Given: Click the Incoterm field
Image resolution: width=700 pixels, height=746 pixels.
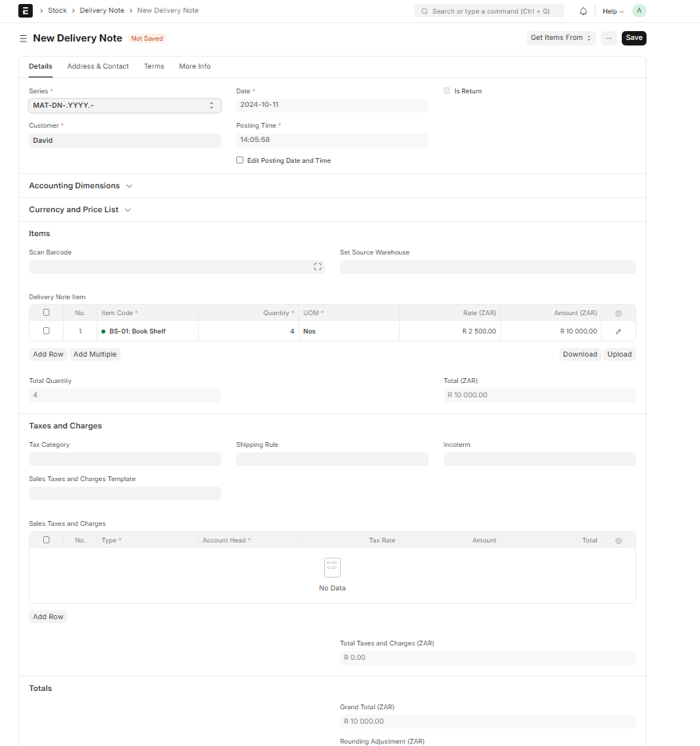Looking at the screenshot, I should [x=540, y=459].
